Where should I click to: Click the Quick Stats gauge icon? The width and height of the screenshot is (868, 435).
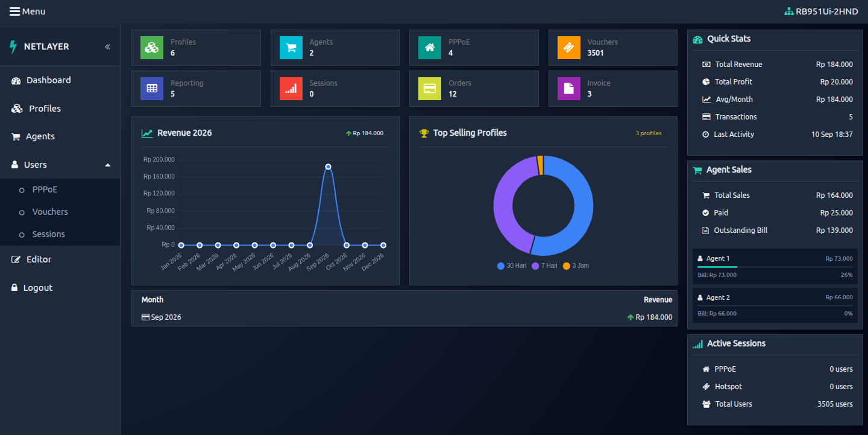[x=698, y=39]
